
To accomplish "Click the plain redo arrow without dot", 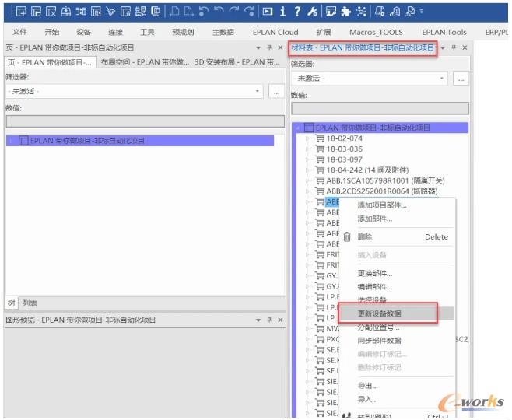I will [233, 12].
